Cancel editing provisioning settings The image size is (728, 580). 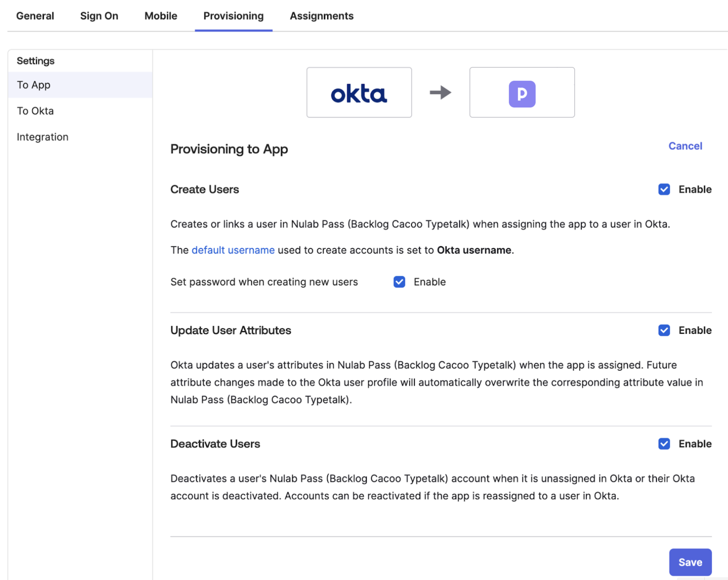[685, 146]
